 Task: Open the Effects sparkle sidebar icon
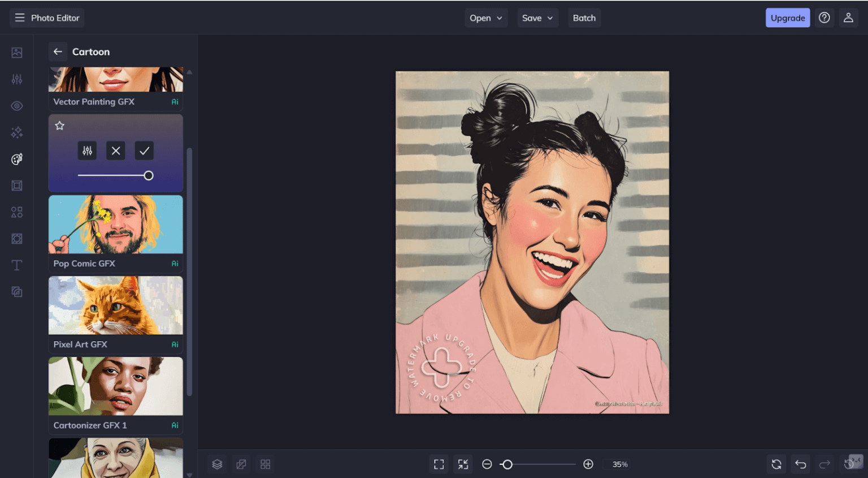tap(17, 132)
